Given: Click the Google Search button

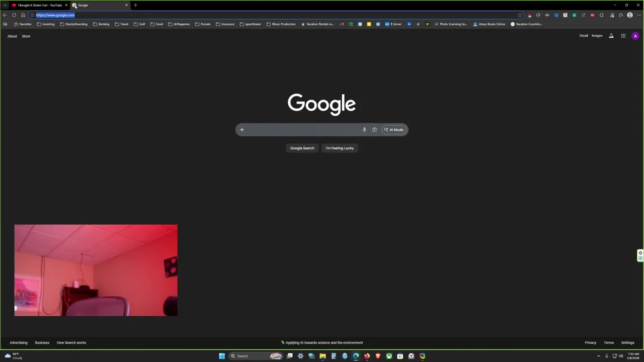Looking at the screenshot, I should click(x=302, y=148).
